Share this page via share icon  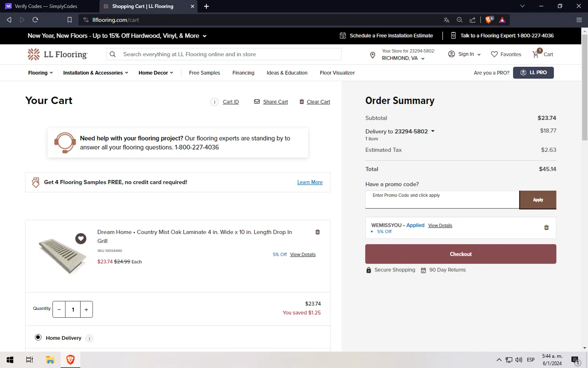click(x=473, y=20)
